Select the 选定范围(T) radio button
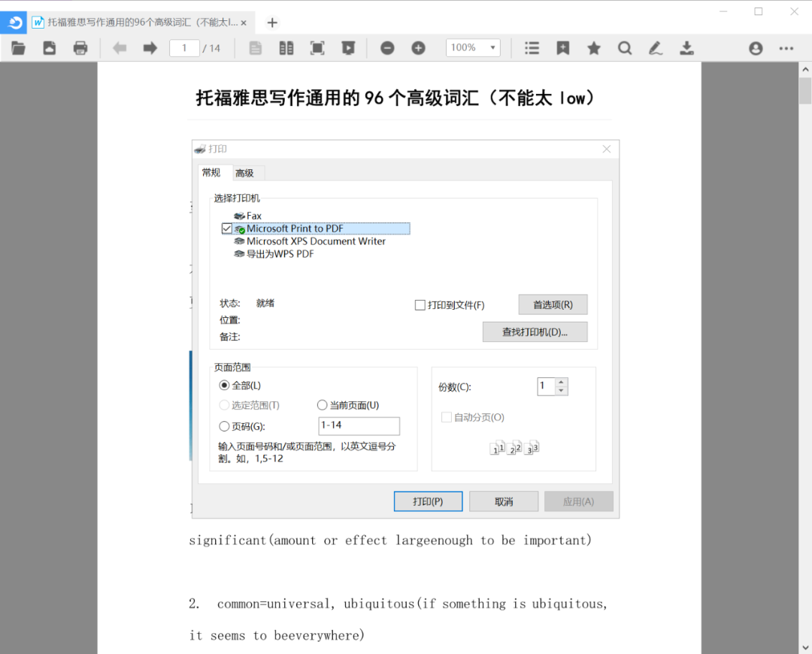The height and width of the screenshot is (654, 812). [224, 405]
